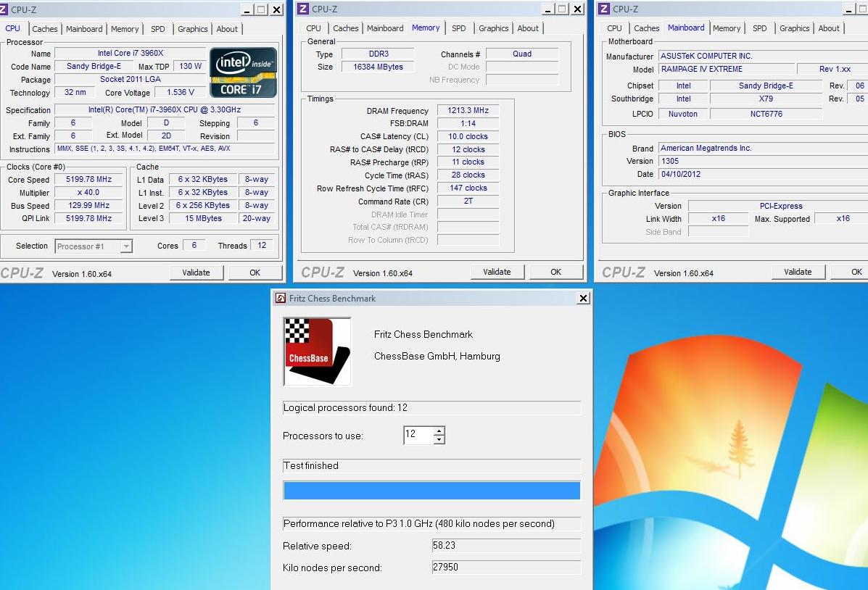Click the Fritz Chess Benchmark title icon
The height and width of the screenshot is (590, 868).
(280, 299)
